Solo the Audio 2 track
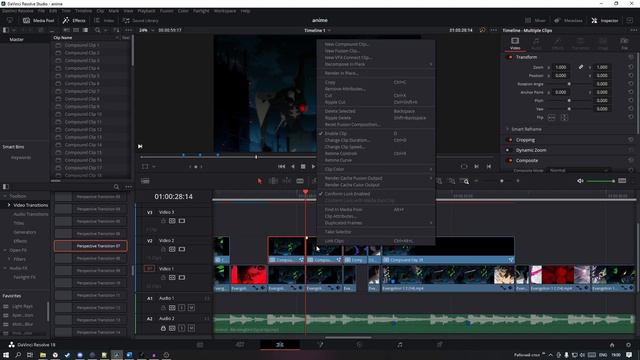Image resolution: width=640 pixels, height=360 pixels. click(x=182, y=328)
